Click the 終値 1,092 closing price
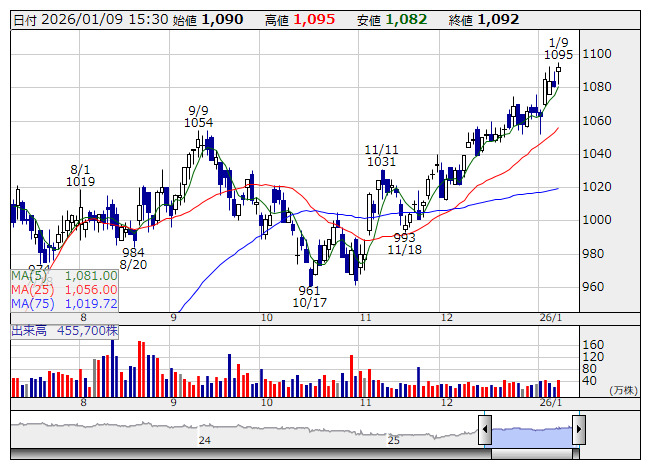Image resolution: width=653 pixels, height=470 pixels. click(x=484, y=20)
